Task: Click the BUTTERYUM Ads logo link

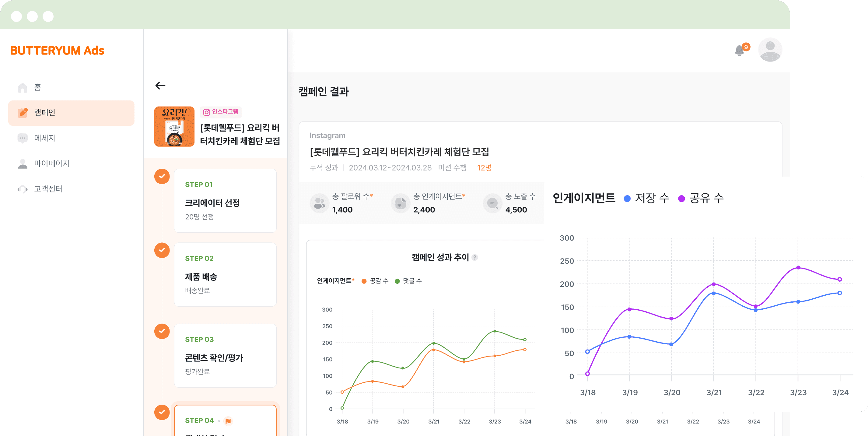Action: click(57, 51)
